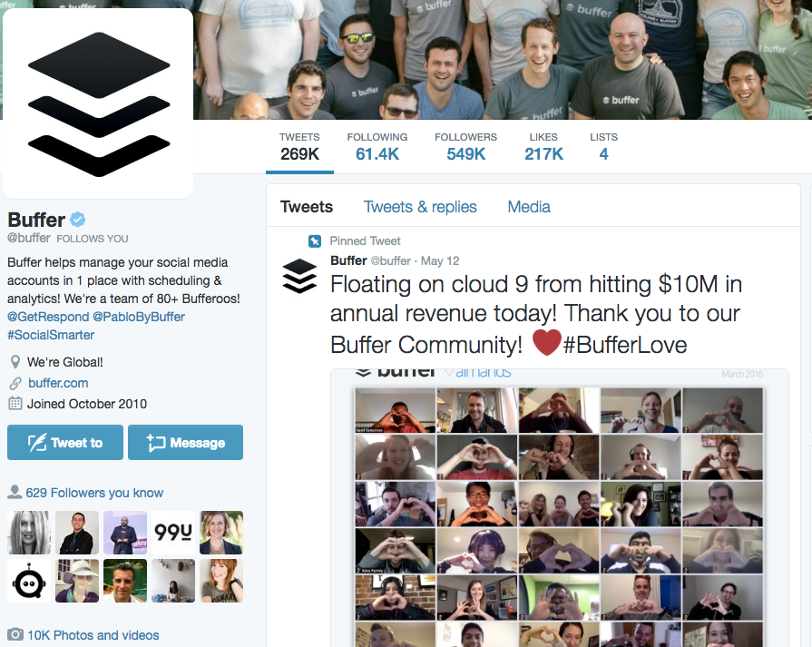Click the blue verified badge next to Buffer
Screen dimensions: 812x647
[x=78, y=220]
